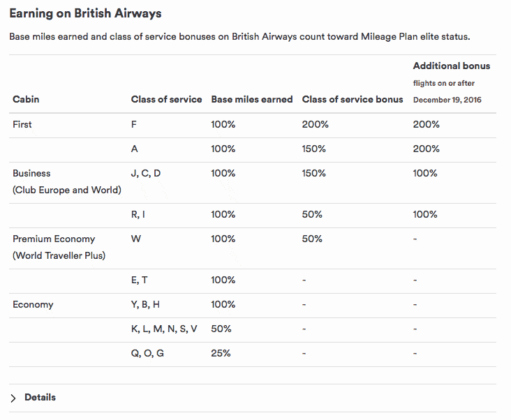Select the Cabin column header
The height and width of the screenshot is (420, 511).
(x=26, y=99)
